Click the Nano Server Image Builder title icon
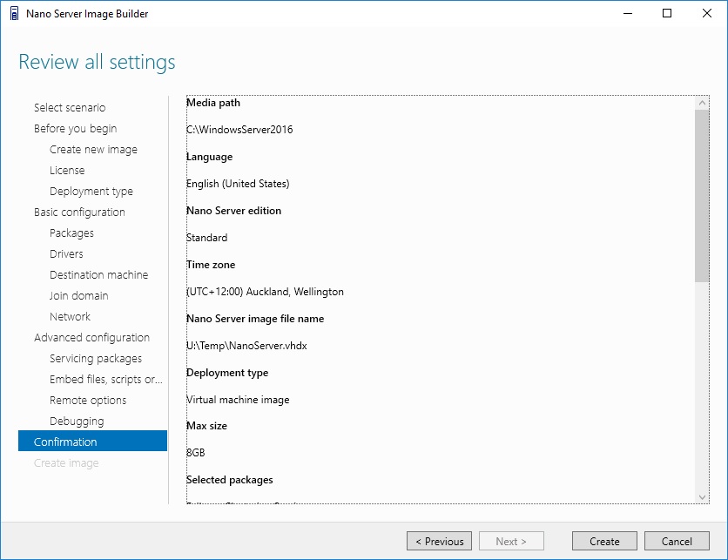 (15, 13)
